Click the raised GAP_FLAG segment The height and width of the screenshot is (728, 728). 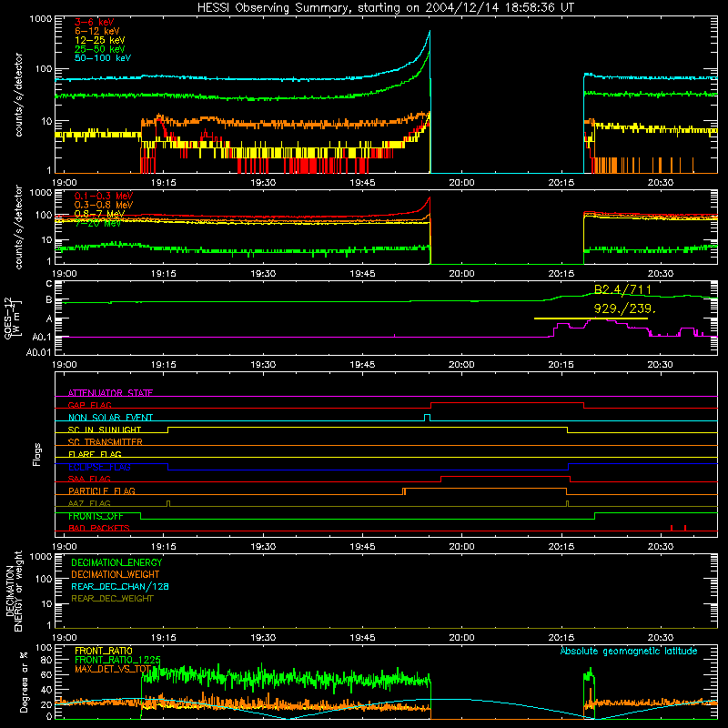click(507, 402)
